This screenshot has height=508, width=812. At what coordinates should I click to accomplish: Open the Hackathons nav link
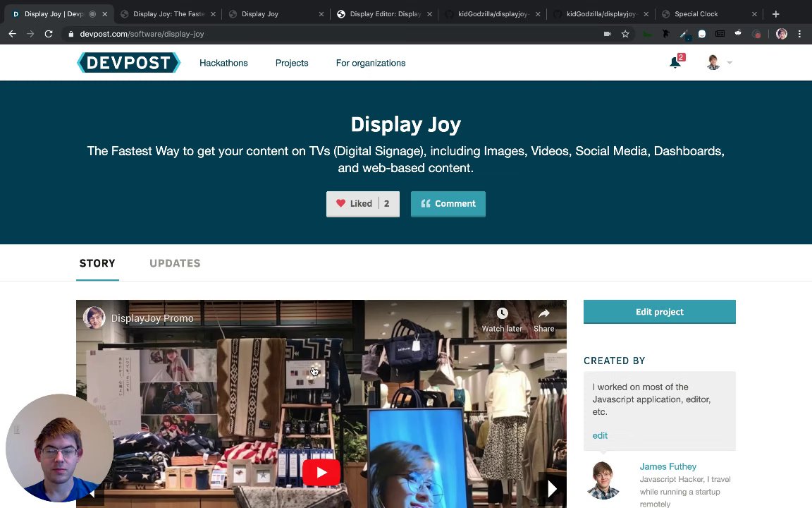[x=223, y=63]
